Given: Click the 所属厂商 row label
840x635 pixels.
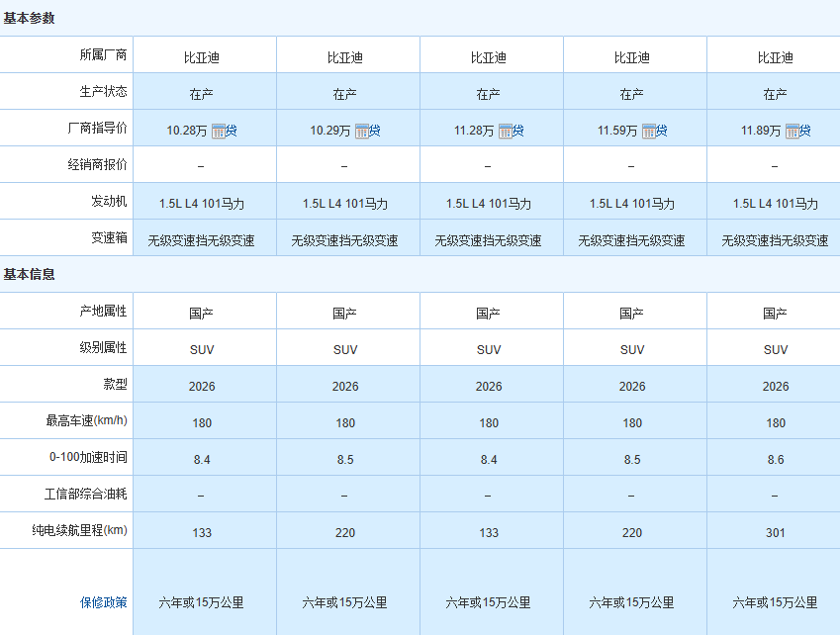Looking at the screenshot, I should [104, 54].
